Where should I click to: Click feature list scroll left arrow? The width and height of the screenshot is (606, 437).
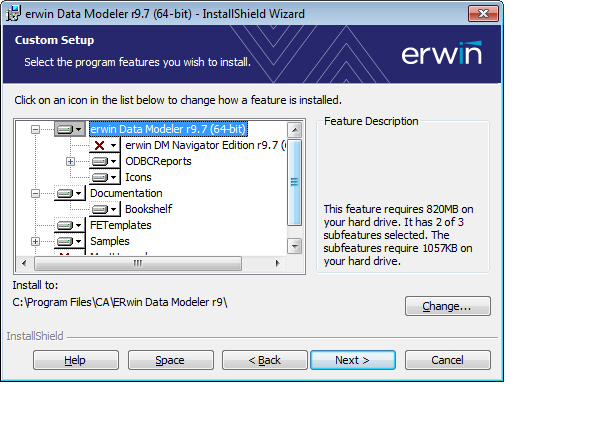pos(24,264)
